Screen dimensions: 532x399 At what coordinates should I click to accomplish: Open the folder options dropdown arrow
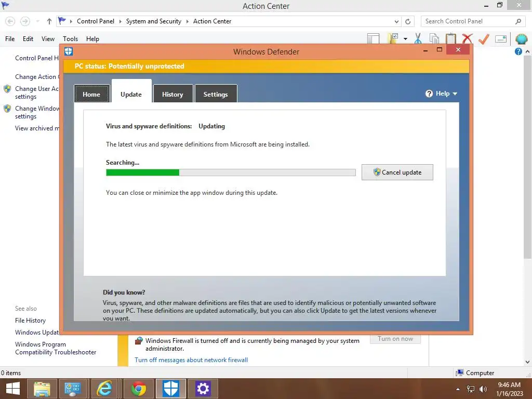click(x=405, y=38)
